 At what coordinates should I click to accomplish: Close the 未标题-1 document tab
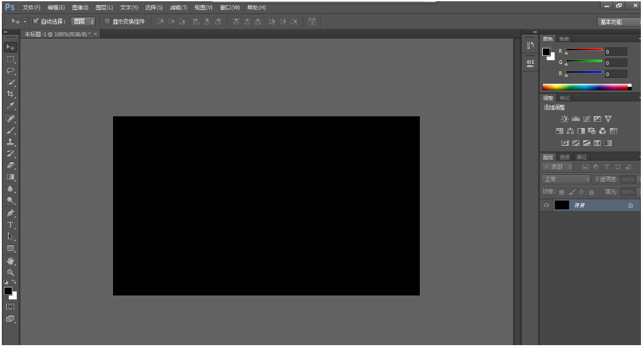[x=95, y=34]
